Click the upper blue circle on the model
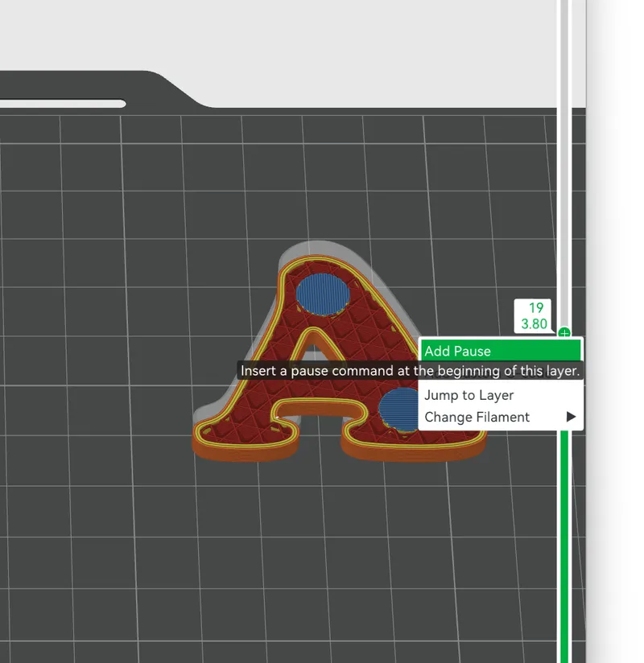The width and height of the screenshot is (644, 663). (x=323, y=294)
